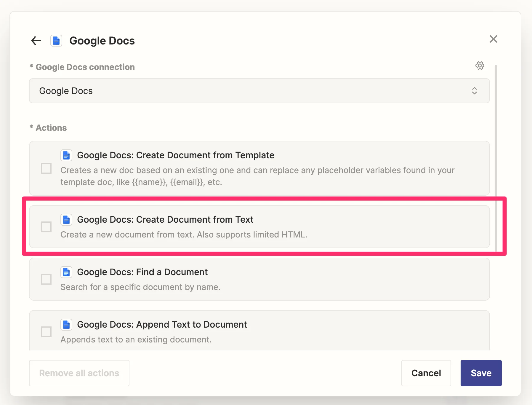The height and width of the screenshot is (405, 532).
Task: Close the Google Docs dialog
Action: point(493,39)
